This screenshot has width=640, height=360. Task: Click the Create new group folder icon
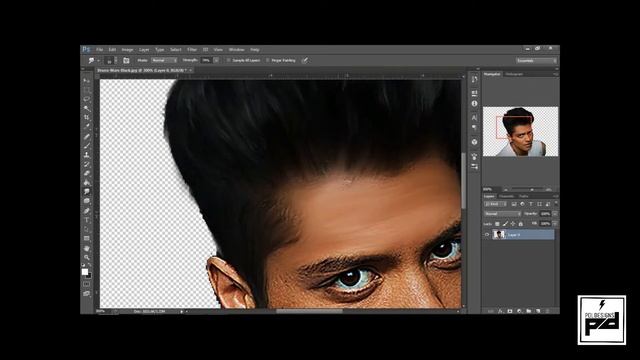click(x=529, y=311)
